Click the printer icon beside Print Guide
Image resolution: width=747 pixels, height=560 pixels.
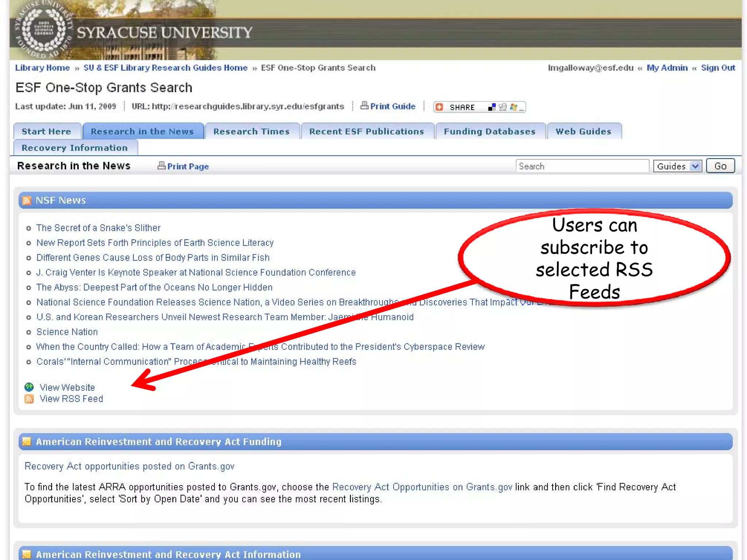pyautogui.click(x=364, y=106)
